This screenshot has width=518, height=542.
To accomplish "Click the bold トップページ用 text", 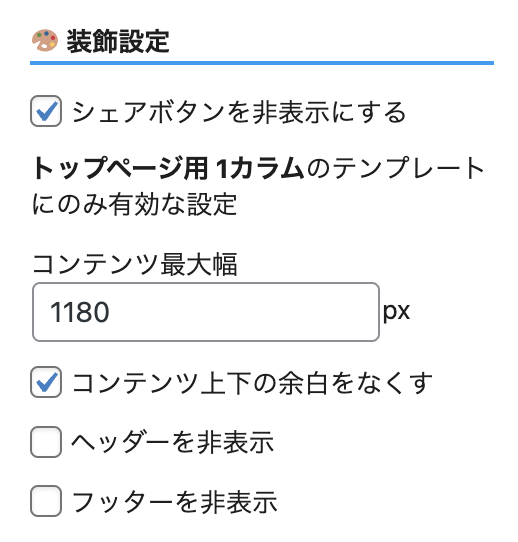I will coord(120,168).
